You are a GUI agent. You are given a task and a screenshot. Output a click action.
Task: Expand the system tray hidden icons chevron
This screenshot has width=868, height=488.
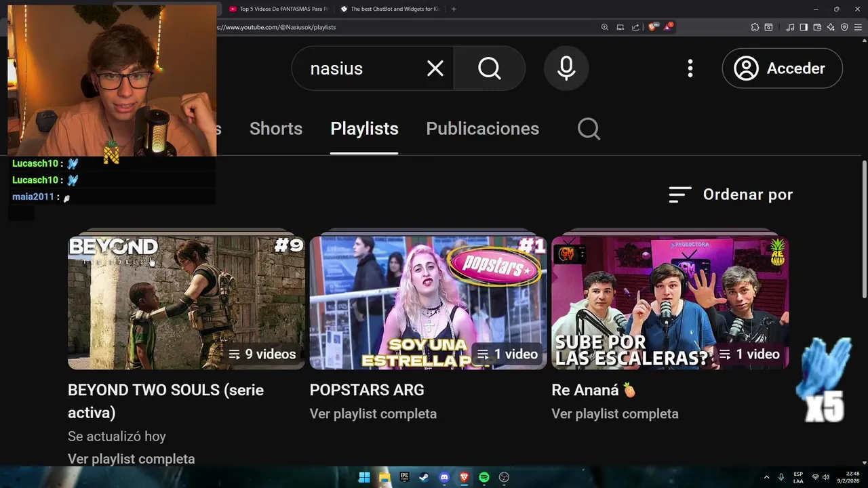click(x=766, y=477)
